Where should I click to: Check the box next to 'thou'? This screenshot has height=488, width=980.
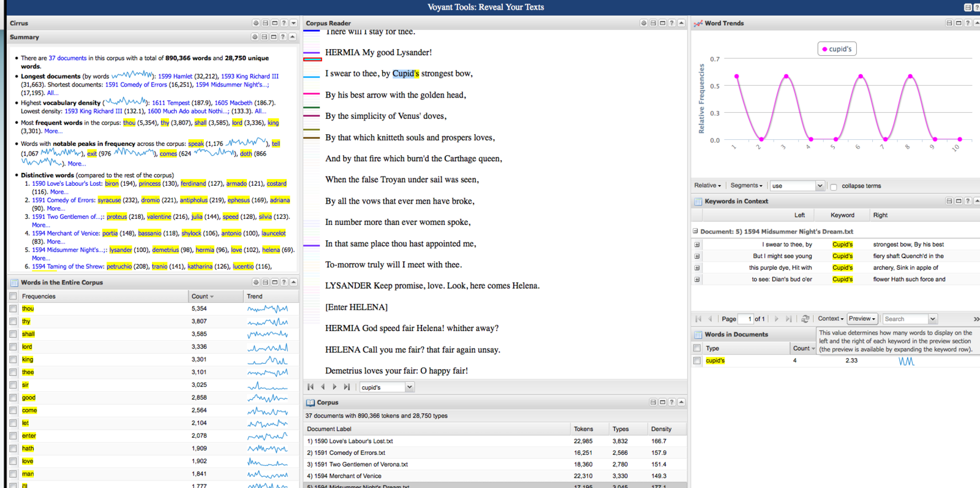[x=13, y=308]
